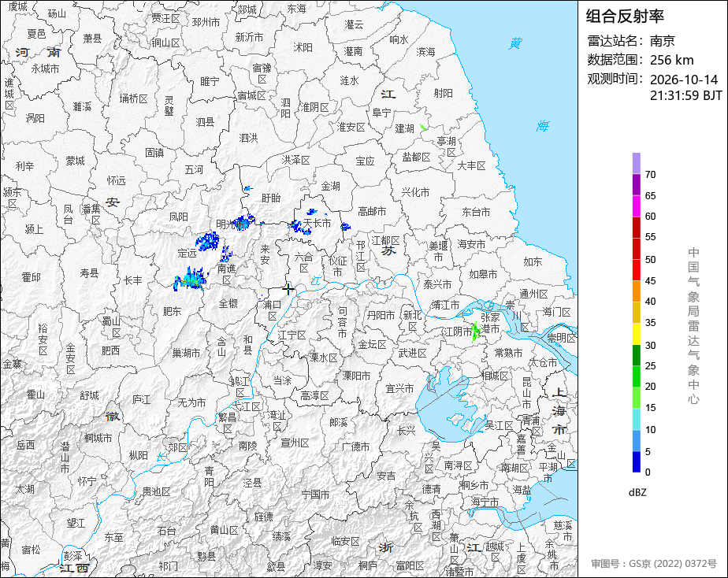Select the 无为市 map label
Viewport: 728px width, 578px height.
pyautogui.click(x=191, y=402)
